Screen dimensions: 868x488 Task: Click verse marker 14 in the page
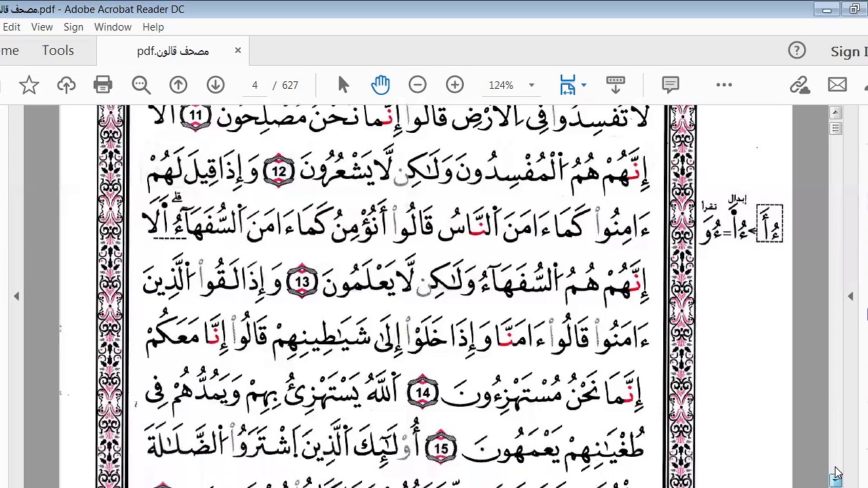click(x=422, y=392)
